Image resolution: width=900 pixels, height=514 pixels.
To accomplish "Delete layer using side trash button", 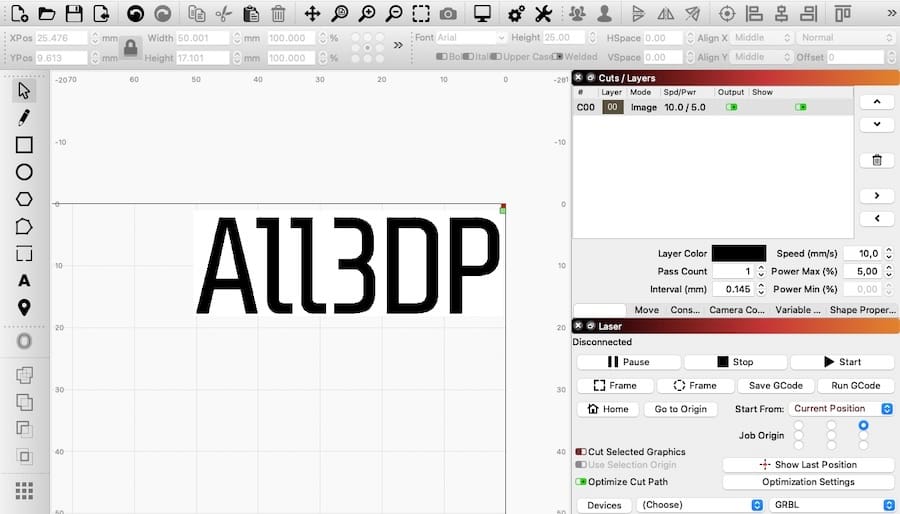I will (x=876, y=160).
